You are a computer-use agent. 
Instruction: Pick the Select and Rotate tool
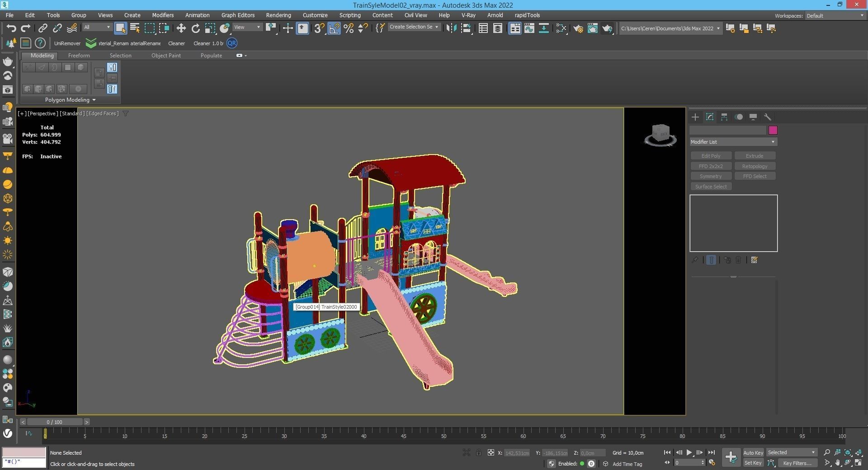pyautogui.click(x=195, y=28)
